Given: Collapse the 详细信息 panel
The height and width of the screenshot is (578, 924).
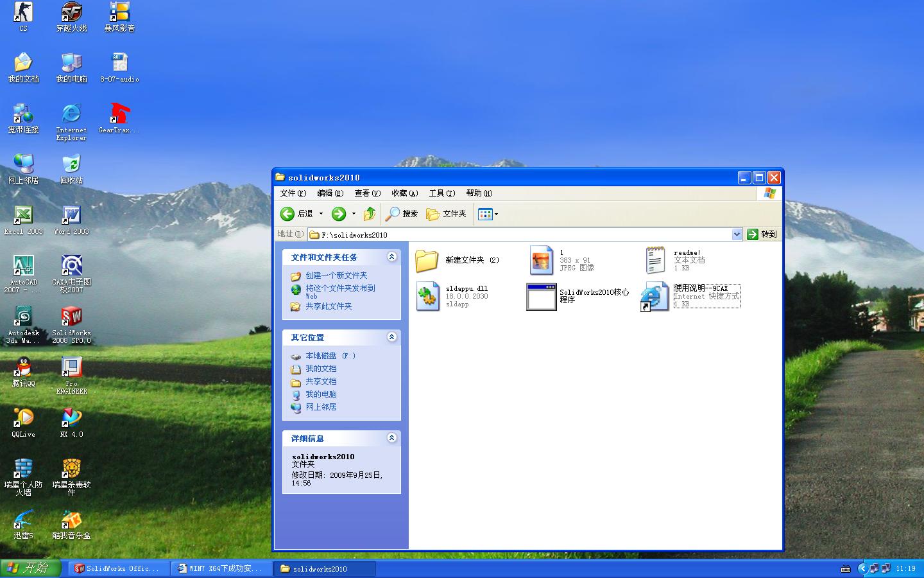Looking at the screenshot, I should [x=391, y=438].
